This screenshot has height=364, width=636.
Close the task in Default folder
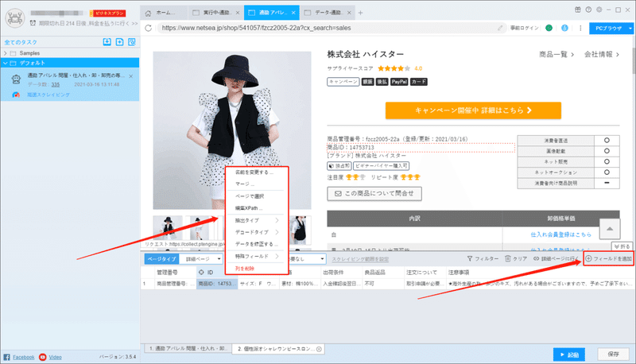tap(131, 76)
